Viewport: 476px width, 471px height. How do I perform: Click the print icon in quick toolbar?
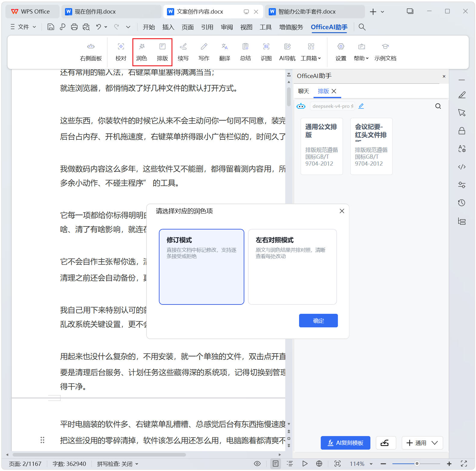pyautogui.click(x=74, y=27)
